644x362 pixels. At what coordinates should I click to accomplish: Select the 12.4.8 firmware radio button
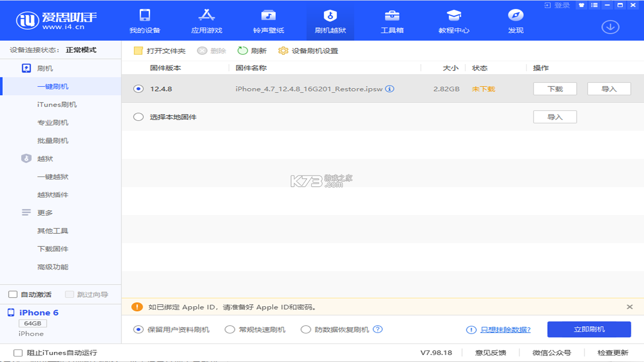pos(138,89)
